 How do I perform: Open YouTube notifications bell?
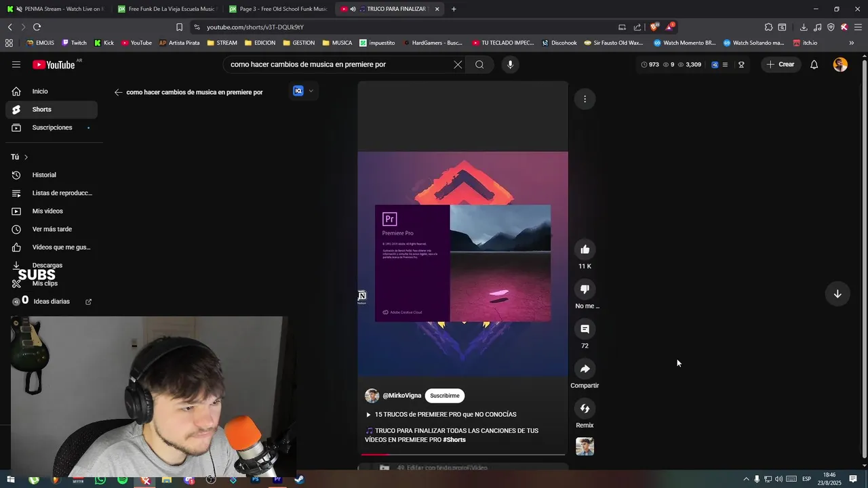tap(814, 64)
